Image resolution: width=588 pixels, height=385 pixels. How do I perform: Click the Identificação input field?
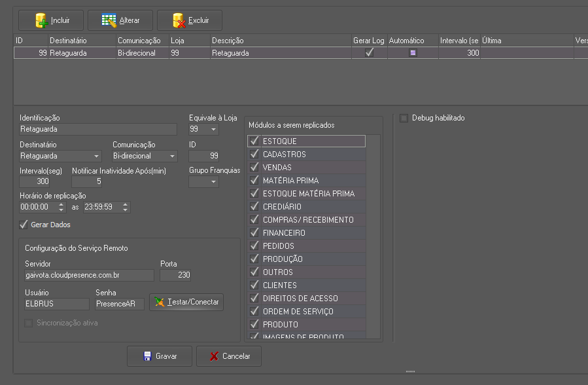click(98, 130)
